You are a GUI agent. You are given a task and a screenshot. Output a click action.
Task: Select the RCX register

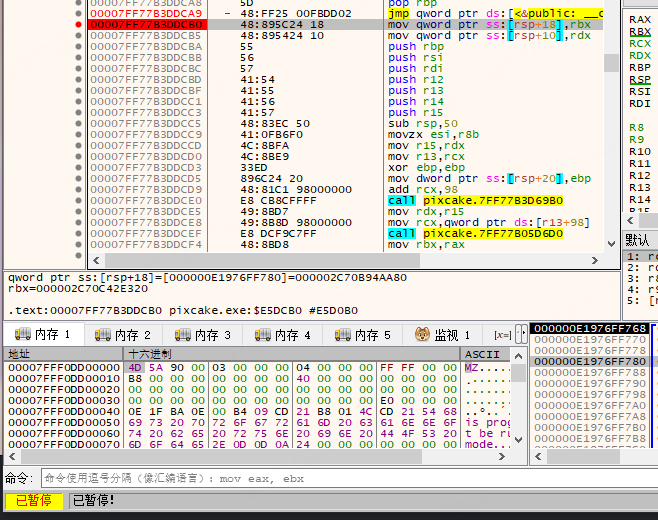(x=640, y=43)
